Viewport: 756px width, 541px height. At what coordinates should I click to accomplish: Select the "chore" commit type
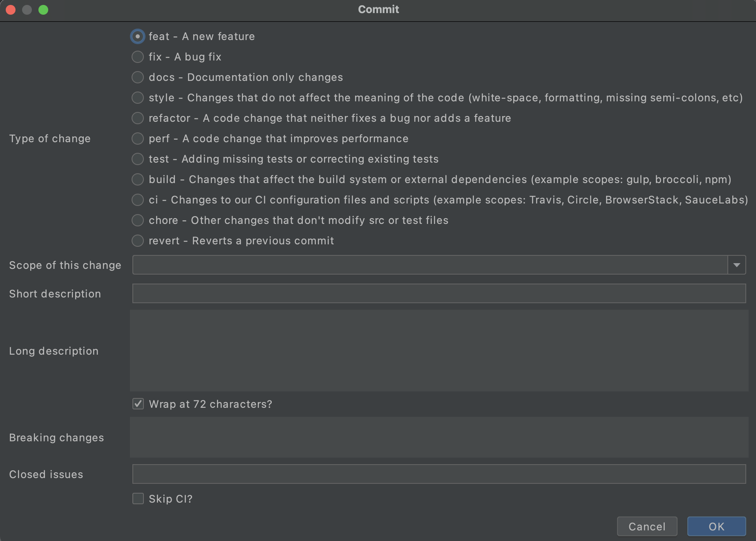click(138, 220)
